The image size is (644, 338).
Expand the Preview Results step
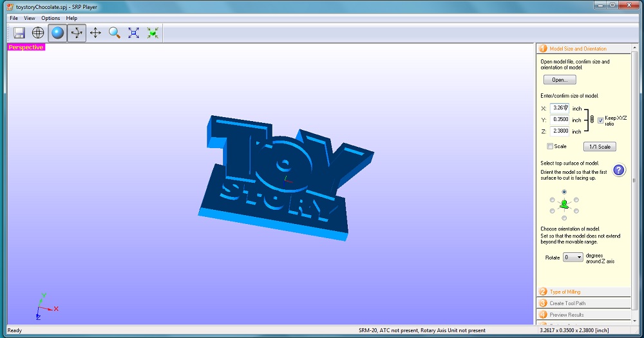[583, 315]
